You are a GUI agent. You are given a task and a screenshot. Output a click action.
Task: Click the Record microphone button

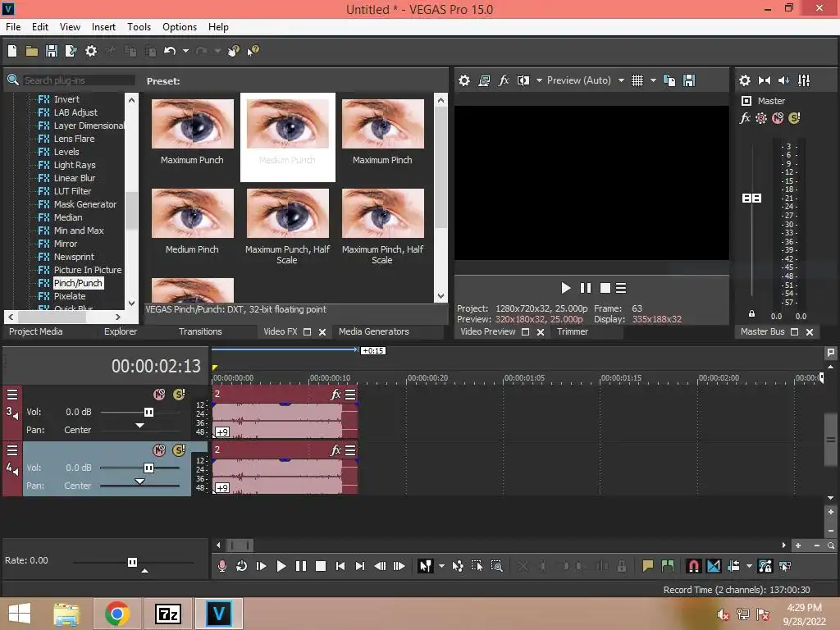[221, 566]
